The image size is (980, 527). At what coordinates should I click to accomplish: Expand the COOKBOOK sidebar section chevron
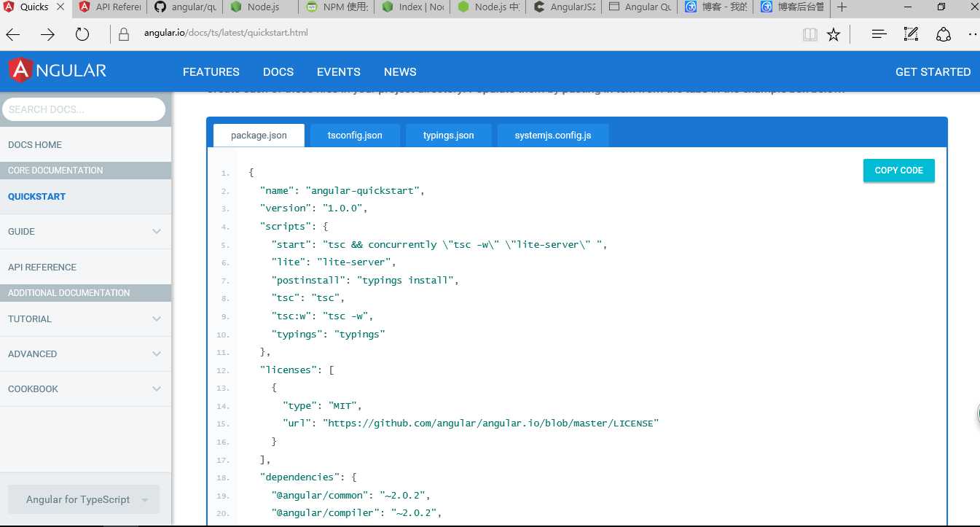coord(157,389)
